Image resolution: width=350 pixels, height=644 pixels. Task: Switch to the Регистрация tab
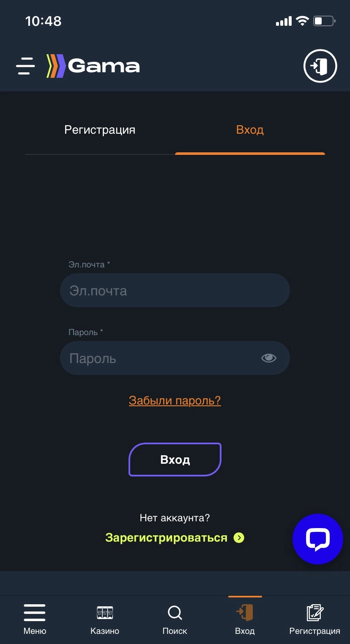tap(99, 130)
